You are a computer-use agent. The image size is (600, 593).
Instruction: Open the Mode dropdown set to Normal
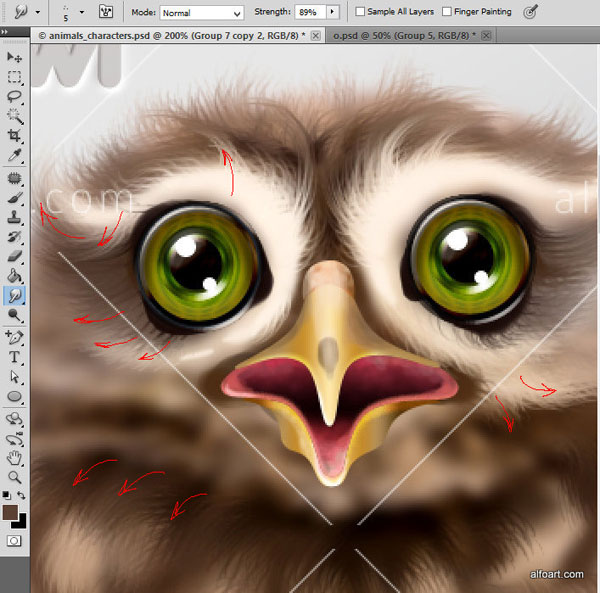pos(201,13)
